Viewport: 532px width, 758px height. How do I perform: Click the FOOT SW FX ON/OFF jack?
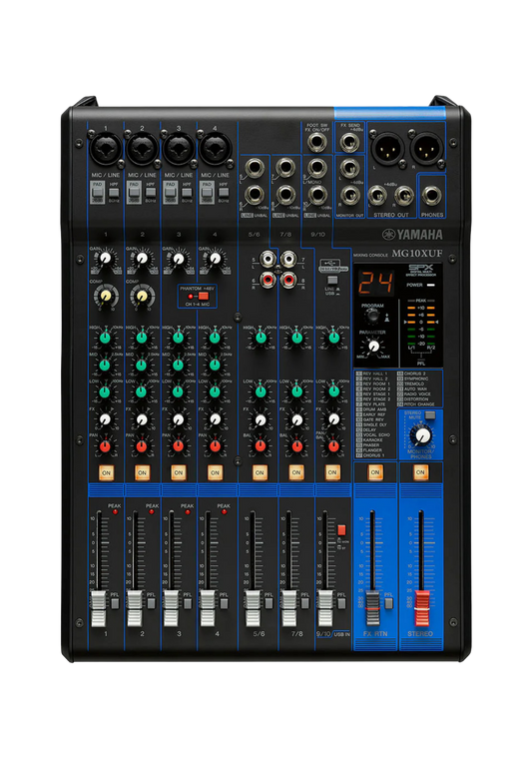pyautogui.click(x=316, y=142)
